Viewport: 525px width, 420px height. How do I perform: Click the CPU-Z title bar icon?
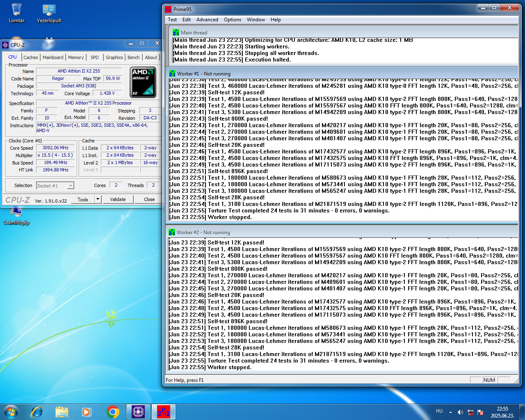pos(5,45)
